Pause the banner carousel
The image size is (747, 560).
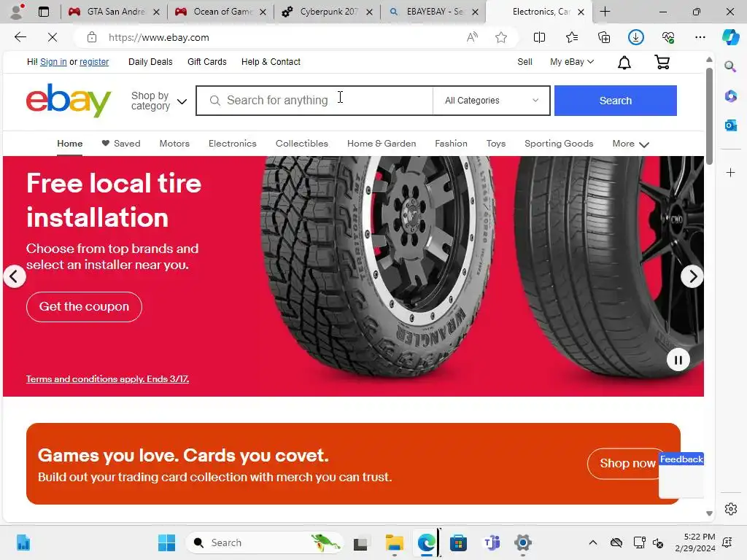tap(678, 360)
